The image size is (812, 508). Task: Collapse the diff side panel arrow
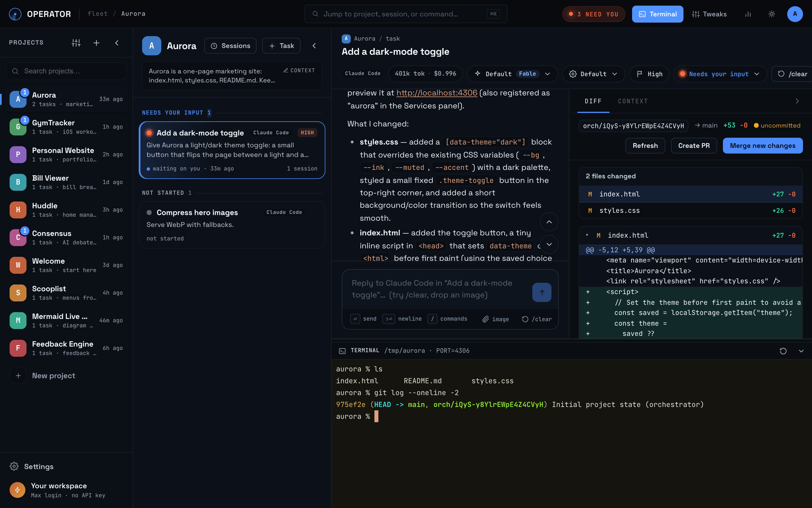click(797, 101)
